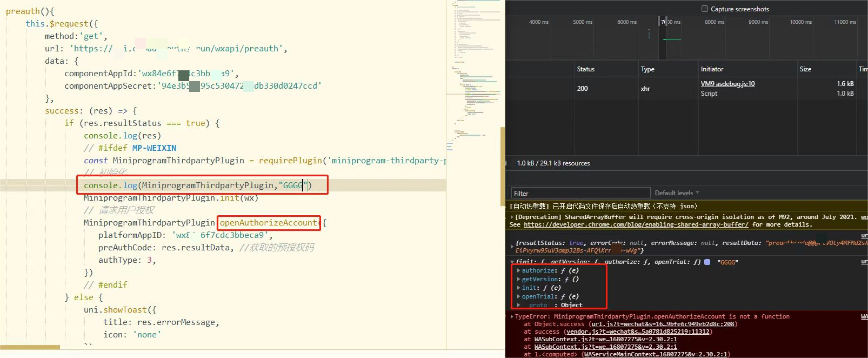Click the auto hot-reload (自动热重载) console message

pos(604,206)
